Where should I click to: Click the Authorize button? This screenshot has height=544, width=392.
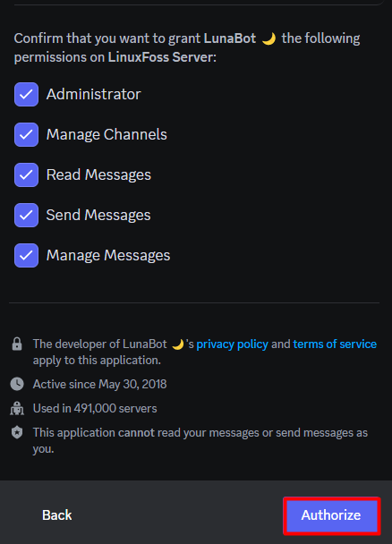pos(332,515)
